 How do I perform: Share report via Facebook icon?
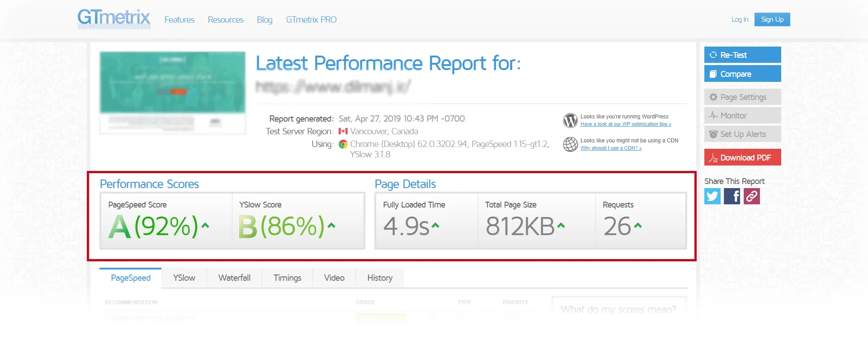(x=732, y=196)
